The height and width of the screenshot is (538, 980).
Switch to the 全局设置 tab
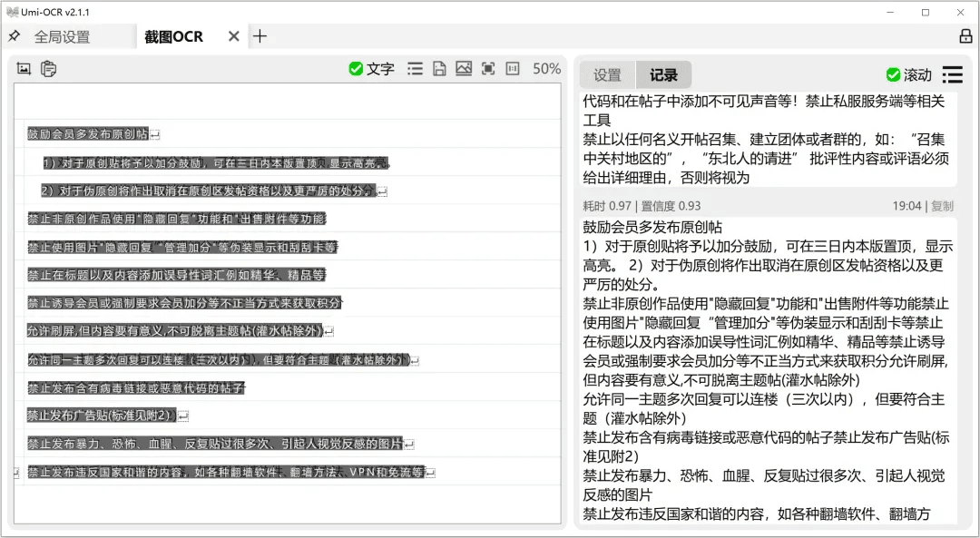coord(63,36)
